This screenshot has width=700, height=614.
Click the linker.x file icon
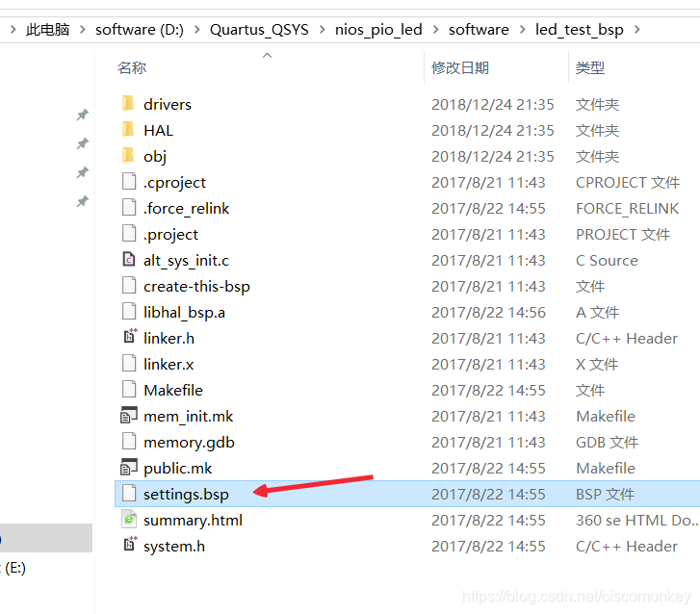[129, 363]
